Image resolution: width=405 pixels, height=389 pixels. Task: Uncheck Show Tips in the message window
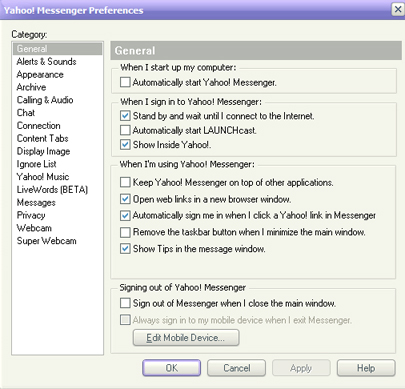point(125,249)
